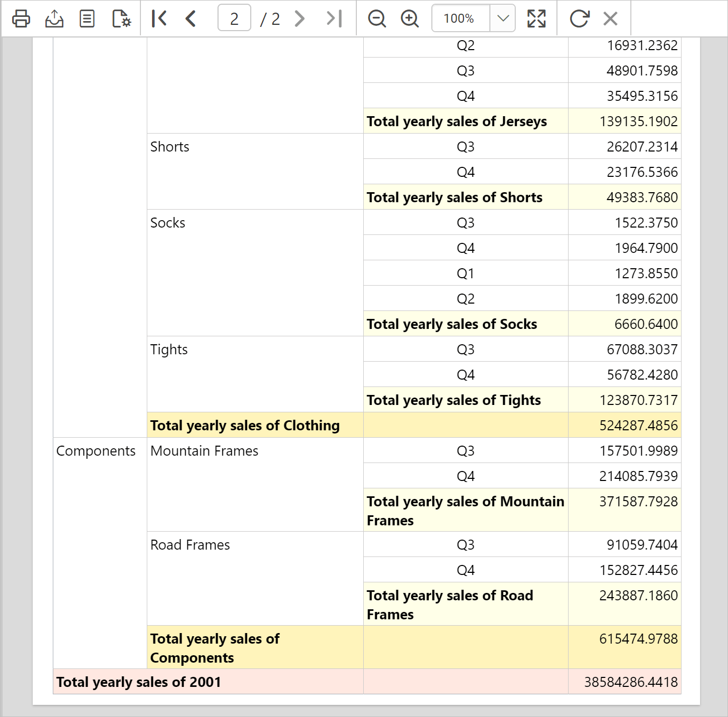Select 'Total yearly sales of Jerseys' cell

click(x=466, y=121)
